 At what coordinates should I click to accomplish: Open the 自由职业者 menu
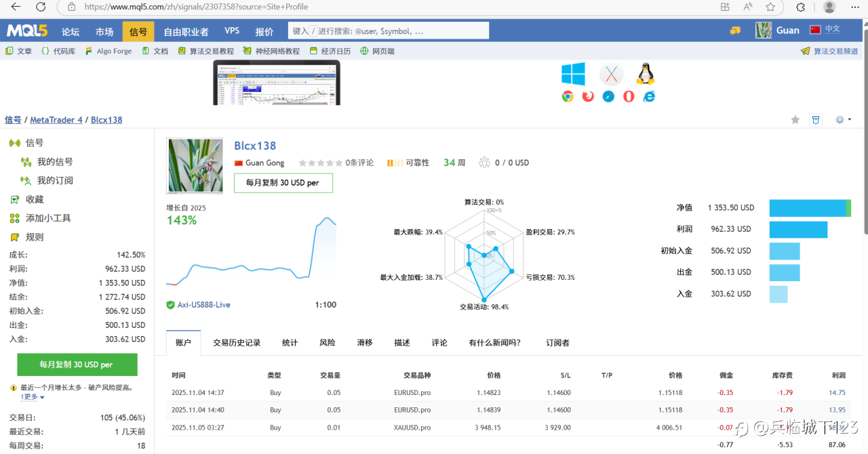[186, 32]
